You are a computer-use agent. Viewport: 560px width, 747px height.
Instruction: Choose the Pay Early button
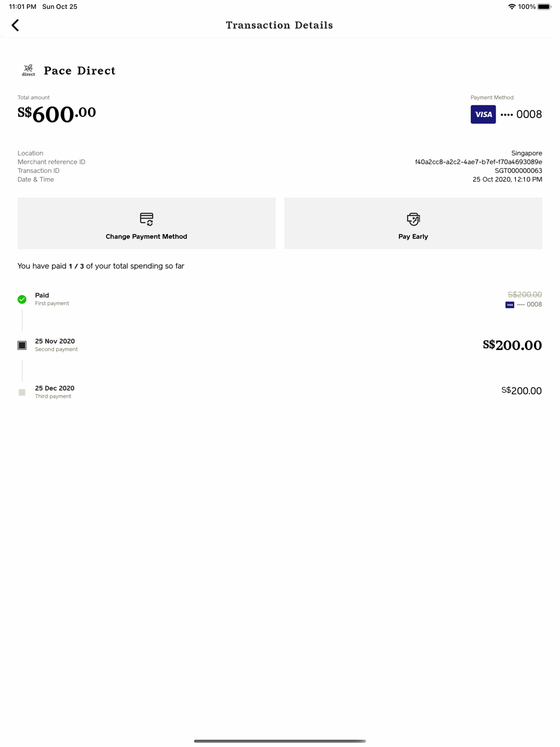click(413, 223)
